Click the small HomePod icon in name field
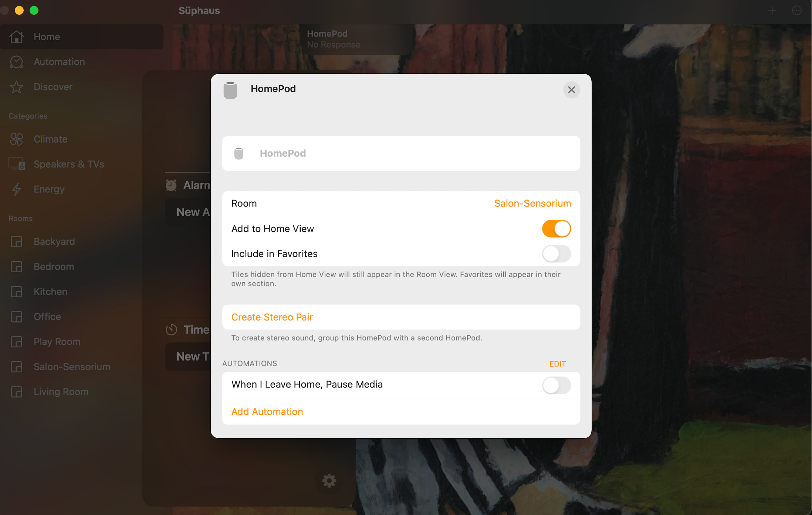The image size is (812, 515). [x=239, y=153]
